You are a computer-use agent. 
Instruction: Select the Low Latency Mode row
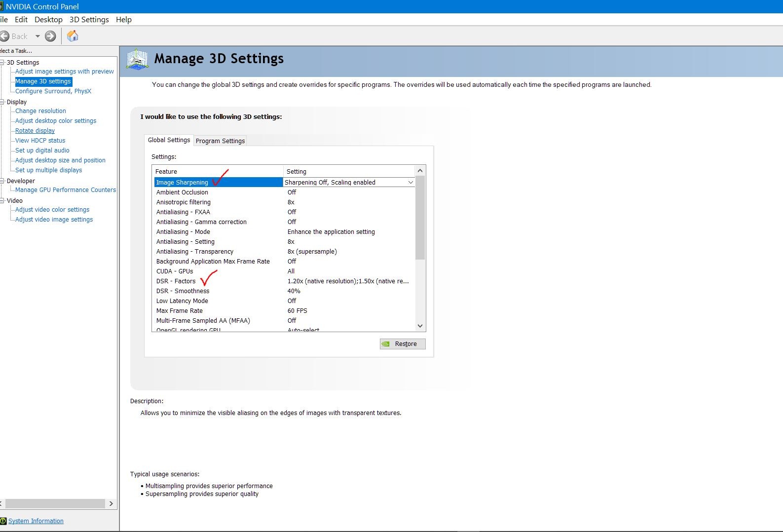point(285,301)
